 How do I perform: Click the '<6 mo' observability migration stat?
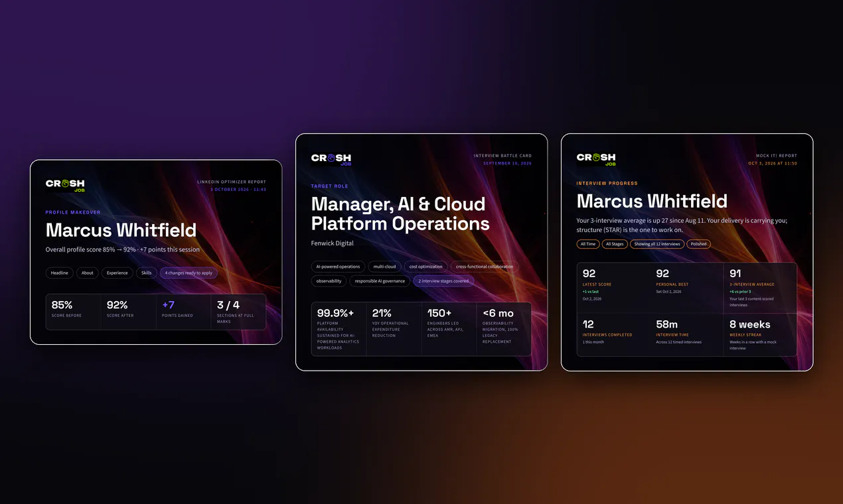coord(504,329)
